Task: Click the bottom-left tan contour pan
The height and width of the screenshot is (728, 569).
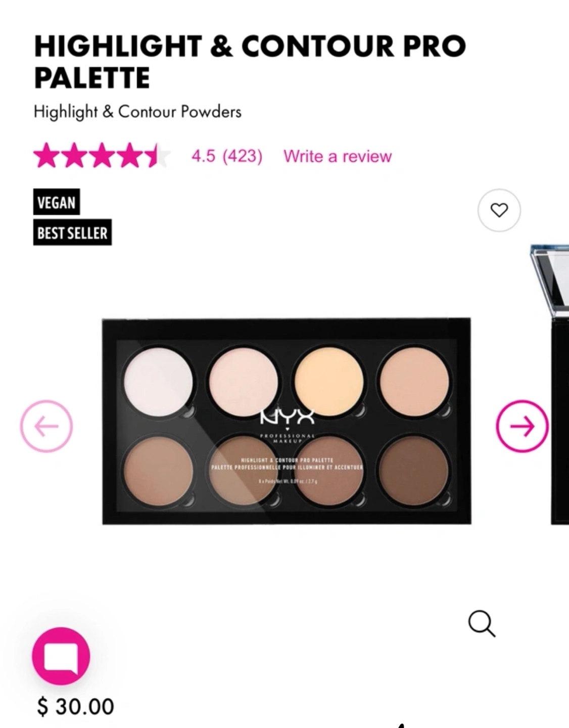Action: coord(158,471)
